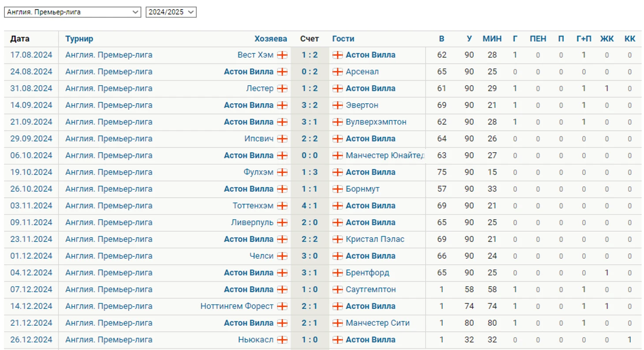Click flag icon next to Тоттенхэм
The height and width of the screenshot is (350, 644).
282,206
